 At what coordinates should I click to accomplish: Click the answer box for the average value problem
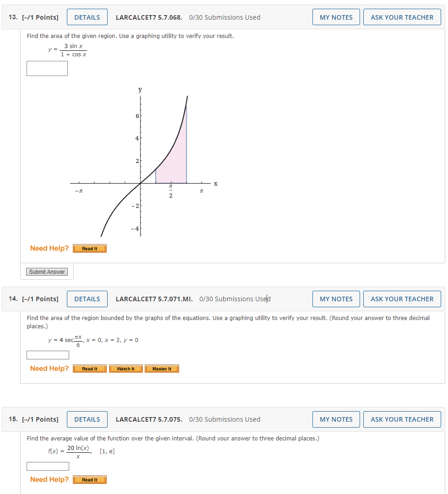click(x=48, y=466)
